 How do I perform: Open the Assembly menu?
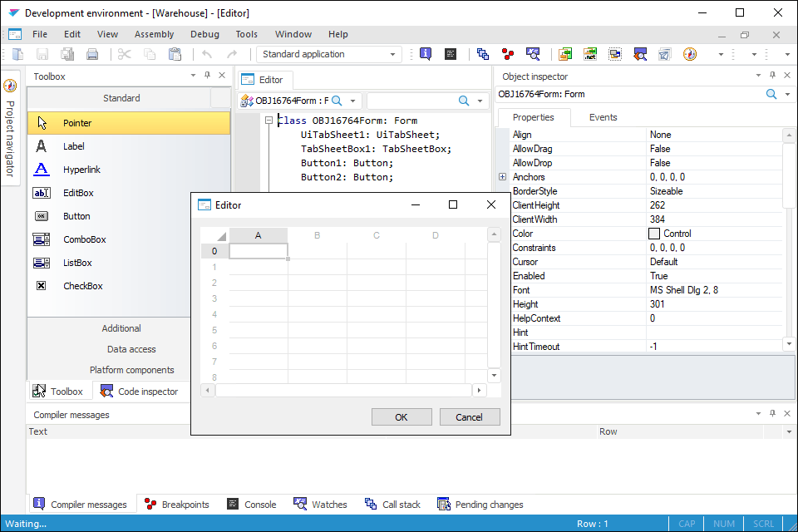(x=154, y=34)
